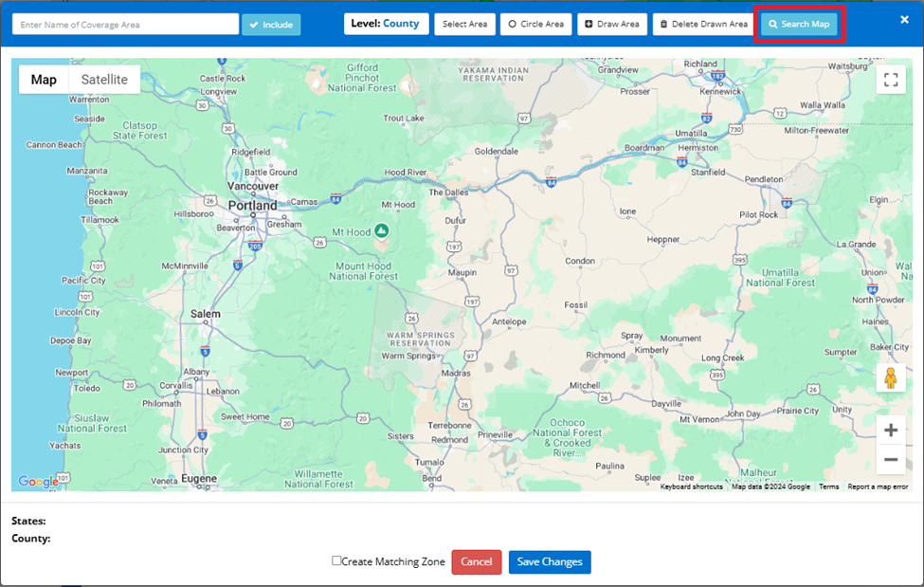Open the Level: County selector

coord(386,25)
